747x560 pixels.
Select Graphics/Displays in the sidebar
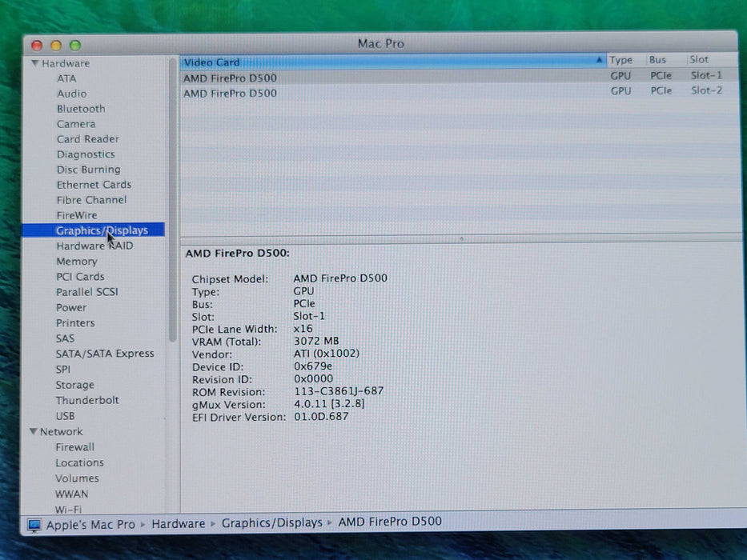coord(94,230)
